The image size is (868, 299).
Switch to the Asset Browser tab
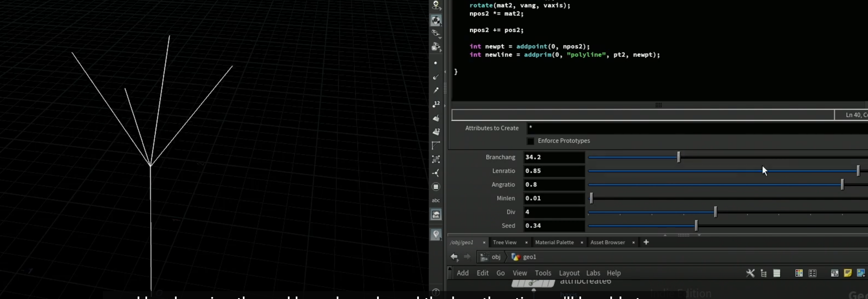coord(607,243)
